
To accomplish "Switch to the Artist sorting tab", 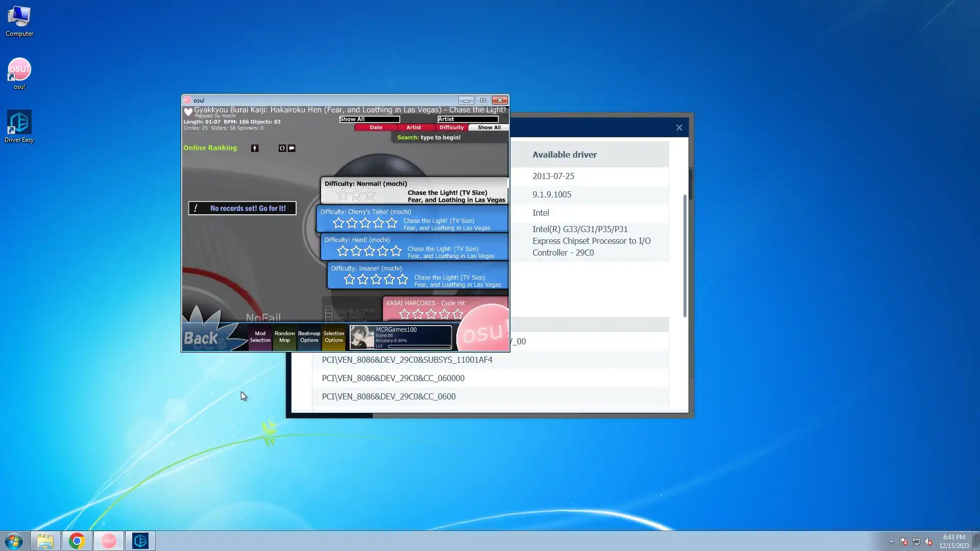I will pos(413,128).
